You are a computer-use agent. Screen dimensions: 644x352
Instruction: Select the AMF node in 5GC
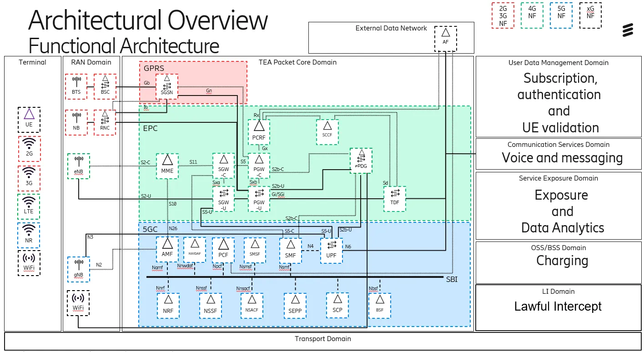coord(167,248)
